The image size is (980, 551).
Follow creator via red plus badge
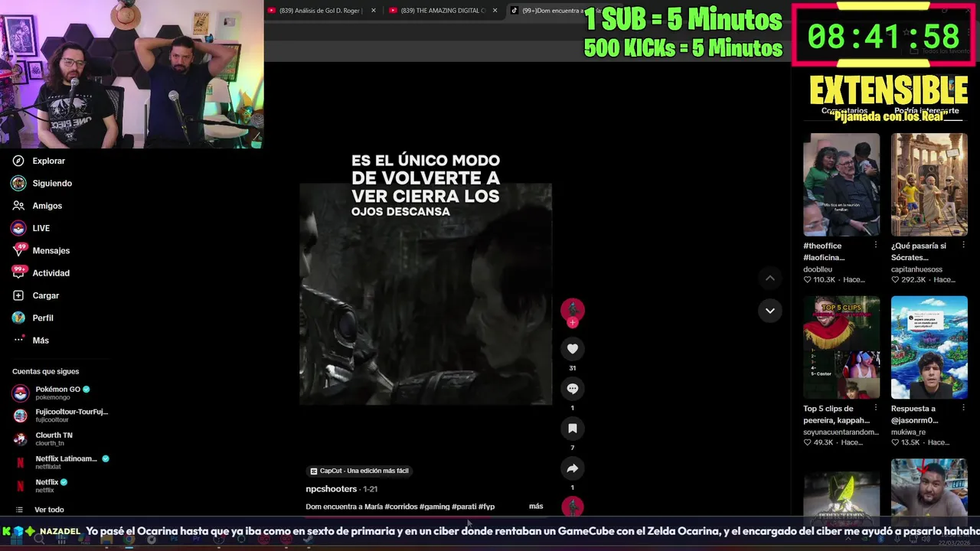click(x=572, y=323)
